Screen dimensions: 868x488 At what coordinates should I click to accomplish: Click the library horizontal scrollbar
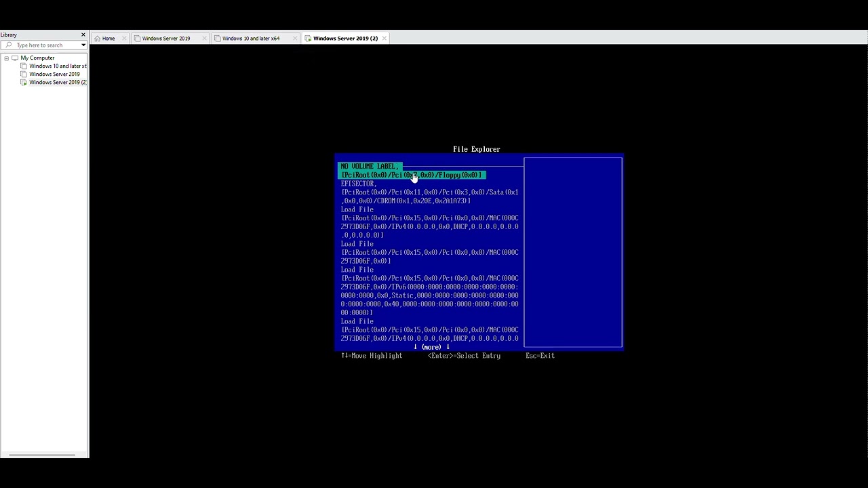tap(42, 455)
